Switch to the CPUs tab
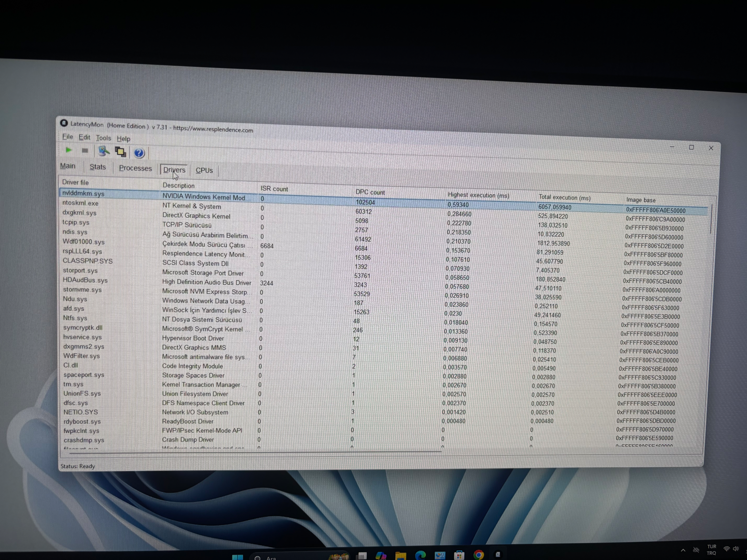 (204, 170)
